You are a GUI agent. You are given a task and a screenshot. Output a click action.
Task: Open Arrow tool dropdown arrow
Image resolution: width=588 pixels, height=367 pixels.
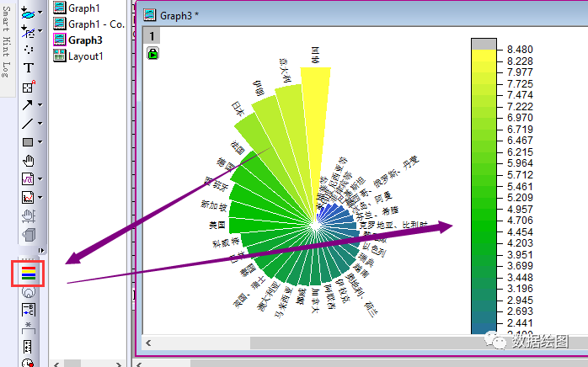pyautogui.click(x=40, y=105)
